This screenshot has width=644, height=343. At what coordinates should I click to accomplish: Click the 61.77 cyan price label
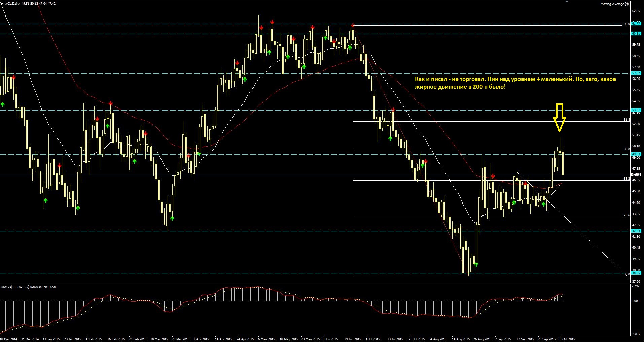pyautogui.click(x=636, y=24)
